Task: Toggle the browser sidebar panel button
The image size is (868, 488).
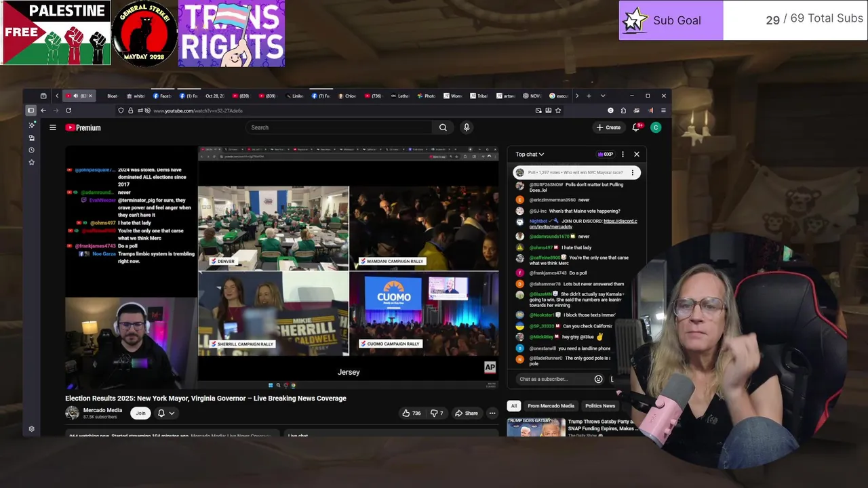Action: point(31,110)
